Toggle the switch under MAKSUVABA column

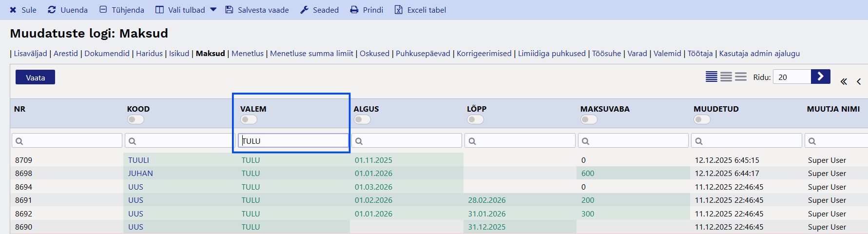tap(589, 119)
